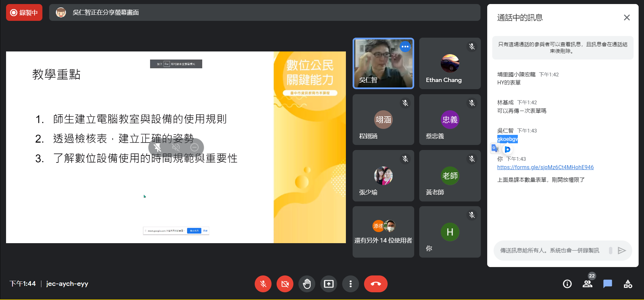Select 張少瑜 photo avatar
This screenshot has height=300, width=644.
tap(383, 176)
